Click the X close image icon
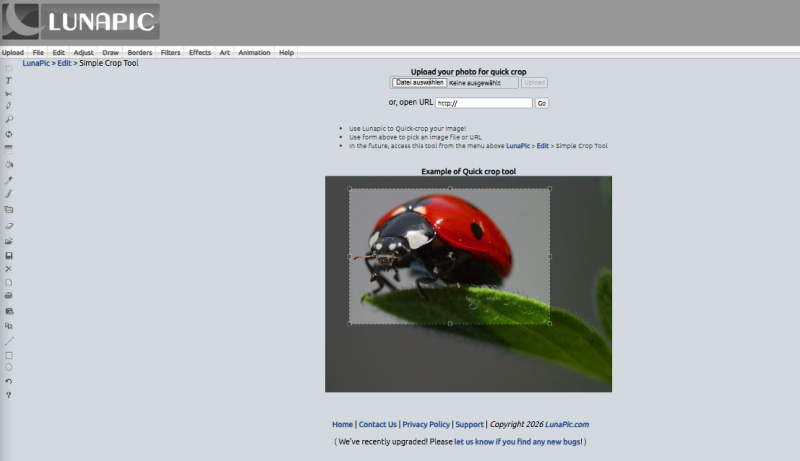 (x=9, y=269)
